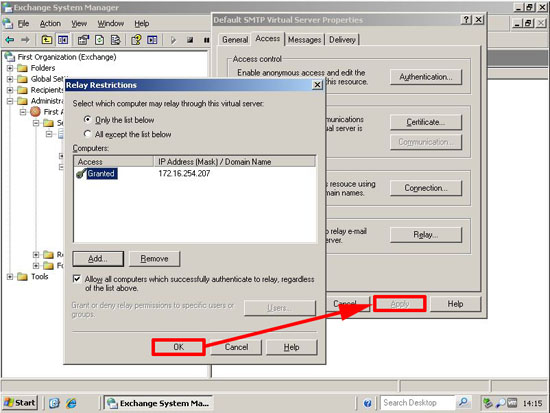Expand the Routing Groups folder node

[36, 254]
